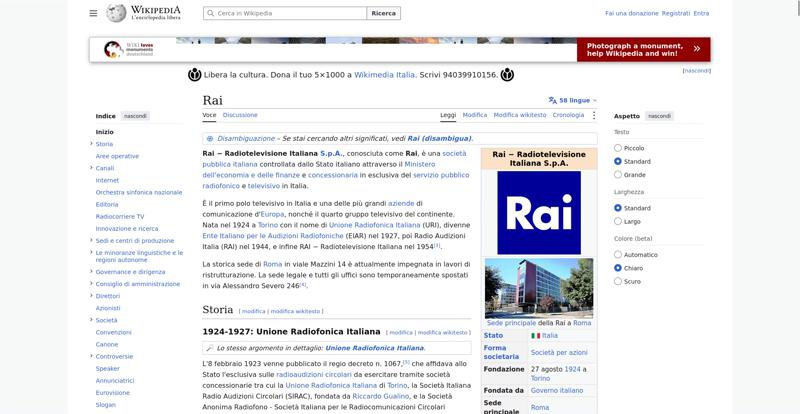
Task: Open the 58 lingue language dropdown
Action: click(573, 101)
